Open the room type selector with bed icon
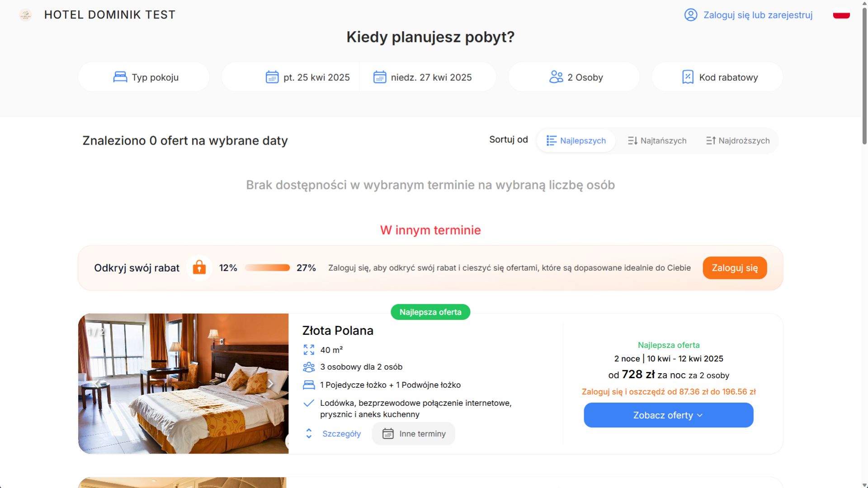 click(119, 77)
